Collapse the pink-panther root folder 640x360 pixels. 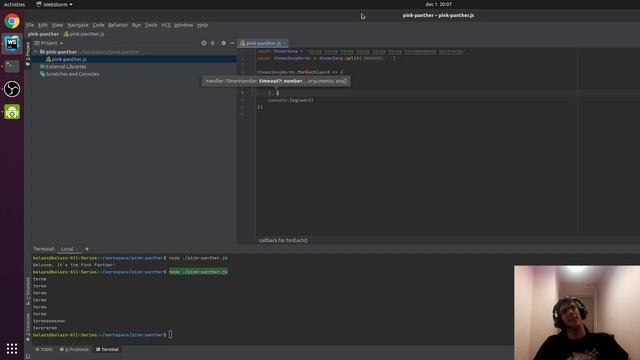click(36, 52)
